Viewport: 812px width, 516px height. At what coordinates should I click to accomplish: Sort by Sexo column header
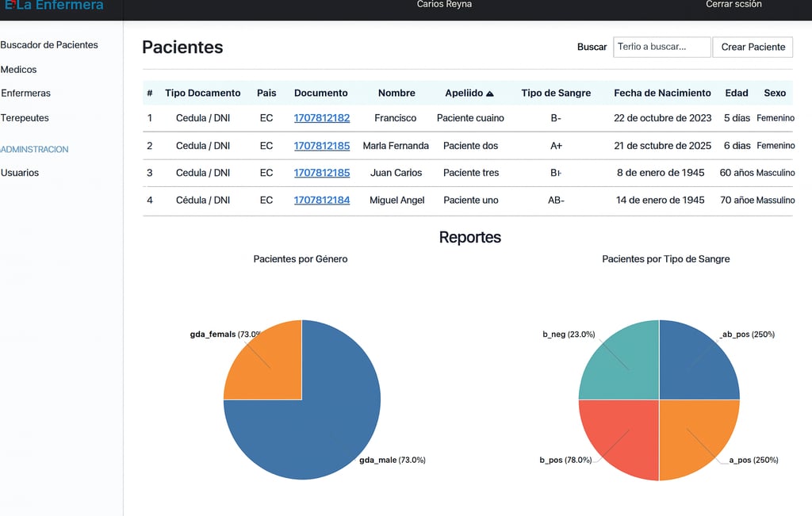[x=775, y=94]
